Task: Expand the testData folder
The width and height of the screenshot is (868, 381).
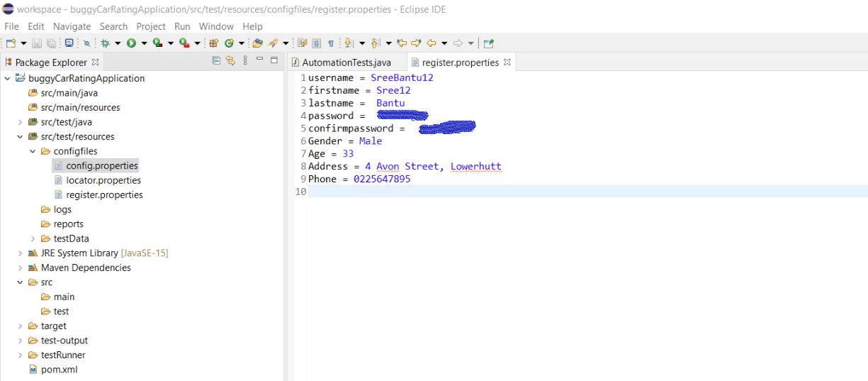Action: (33, 238)
